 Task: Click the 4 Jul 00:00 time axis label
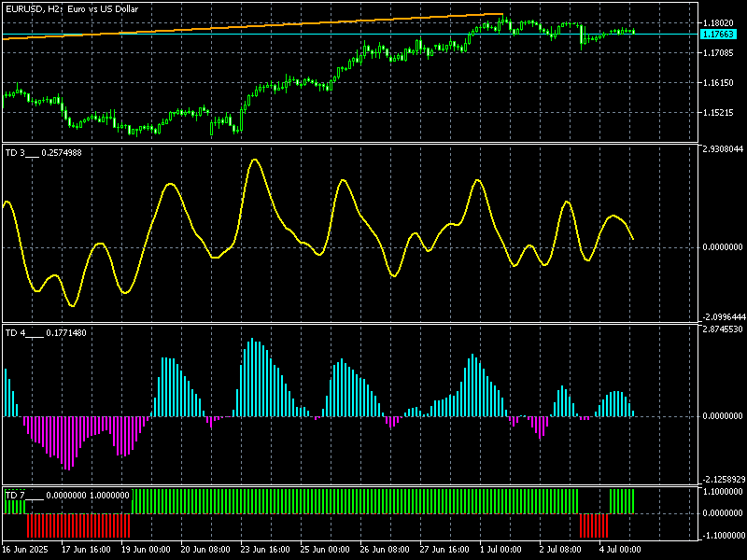620,549
